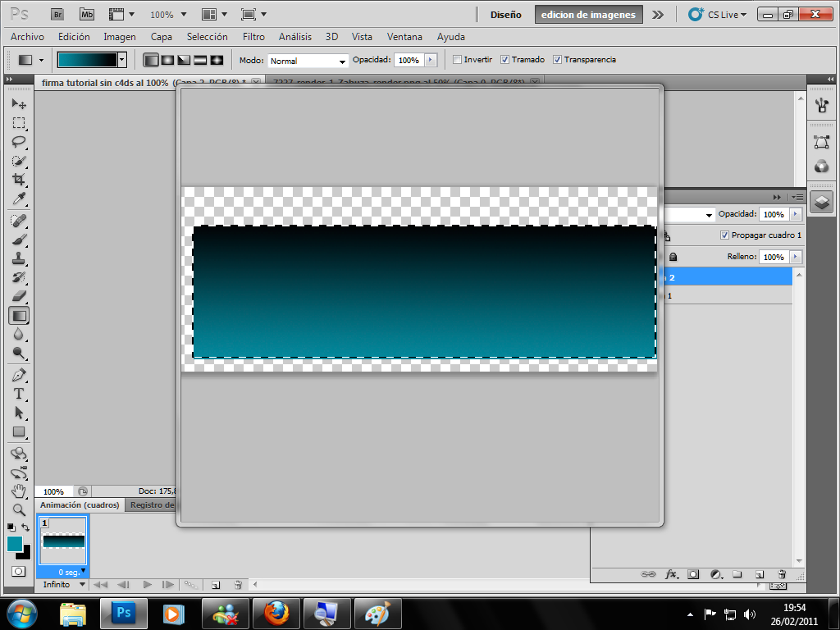840x630 pixels.
Task: Switch to Diseño workspace
Action: pyautogui.click(x=505, y=15)
